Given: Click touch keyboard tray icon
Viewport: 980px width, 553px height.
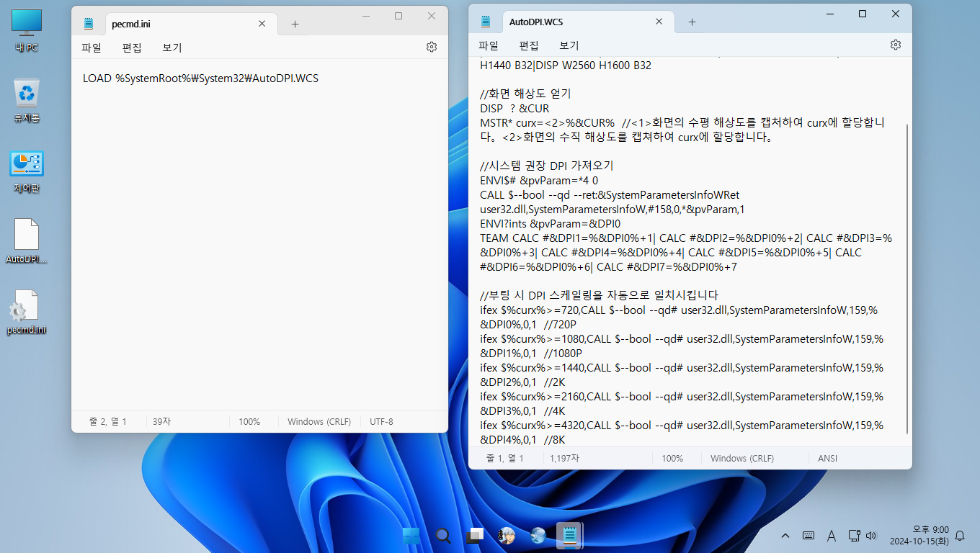Looking at the screenshot, I should pyautogui.click(x=808, y=536).
